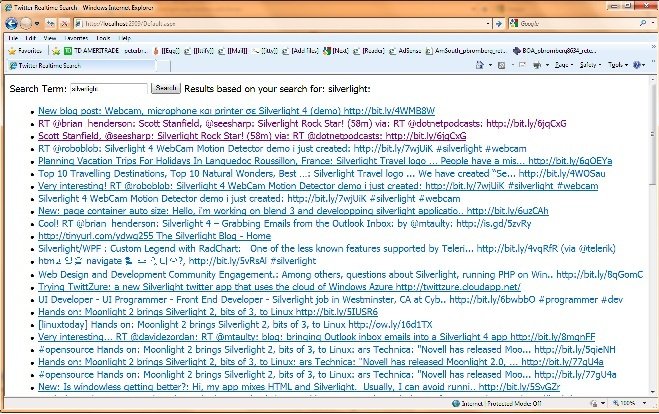The width and height of the screenshot is (659, 414).
Task: Open the AdSense favorites link
Action: pyautogui.click(x=405, y=51)
